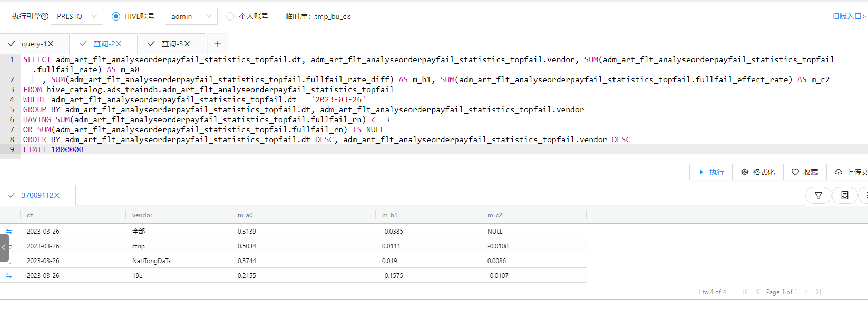The image size is (868, 321).
Task: Select the HIVE账号 radio button
Action: coord(116,16)
